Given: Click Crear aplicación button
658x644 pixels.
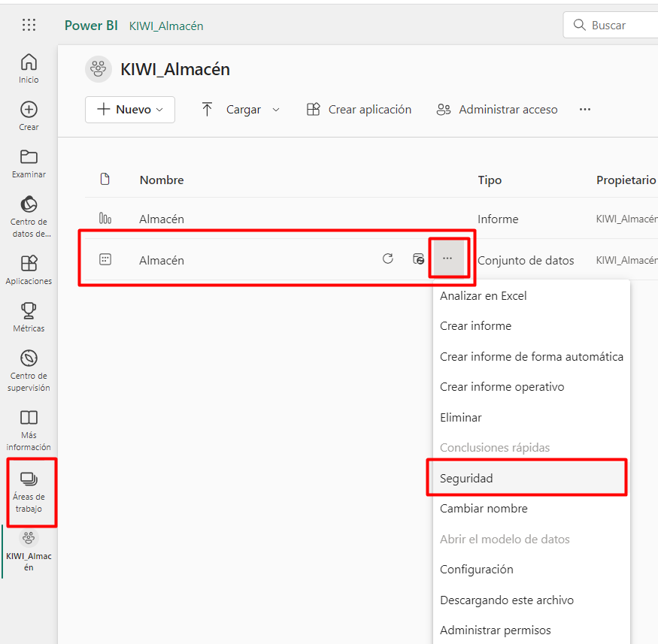Looking at the screenshot, I should (x=359, y=110).
